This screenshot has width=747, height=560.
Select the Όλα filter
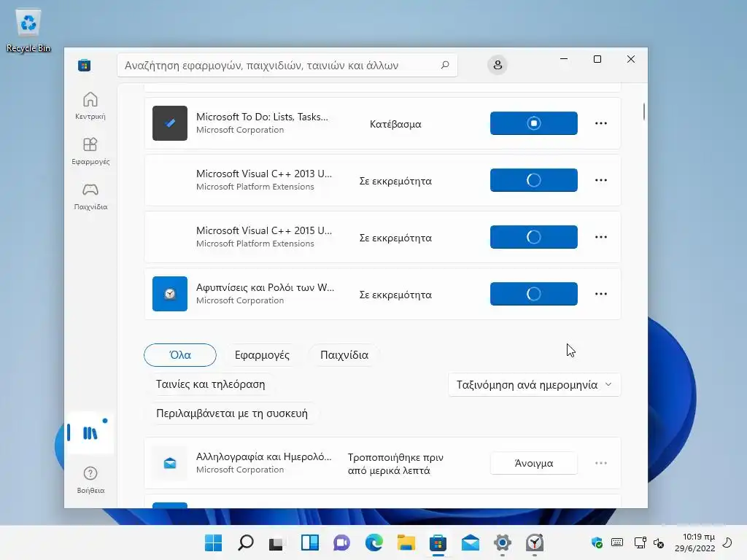(180, 355)
